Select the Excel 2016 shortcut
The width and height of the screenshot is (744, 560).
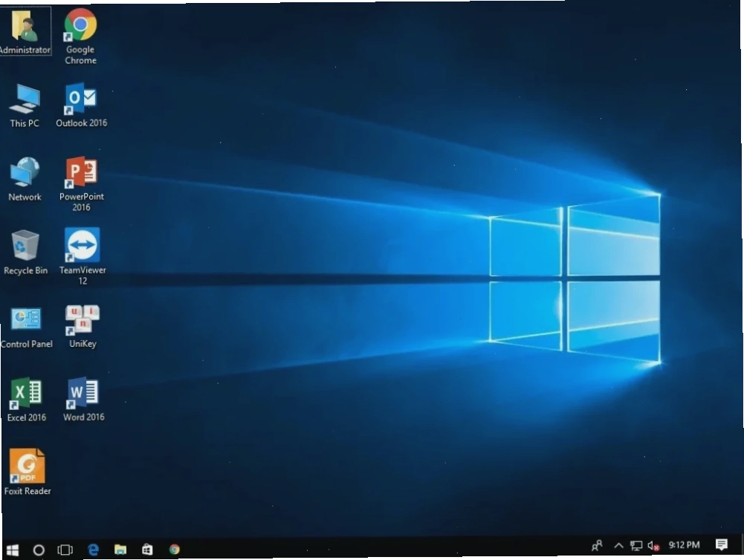coord(27,400)
